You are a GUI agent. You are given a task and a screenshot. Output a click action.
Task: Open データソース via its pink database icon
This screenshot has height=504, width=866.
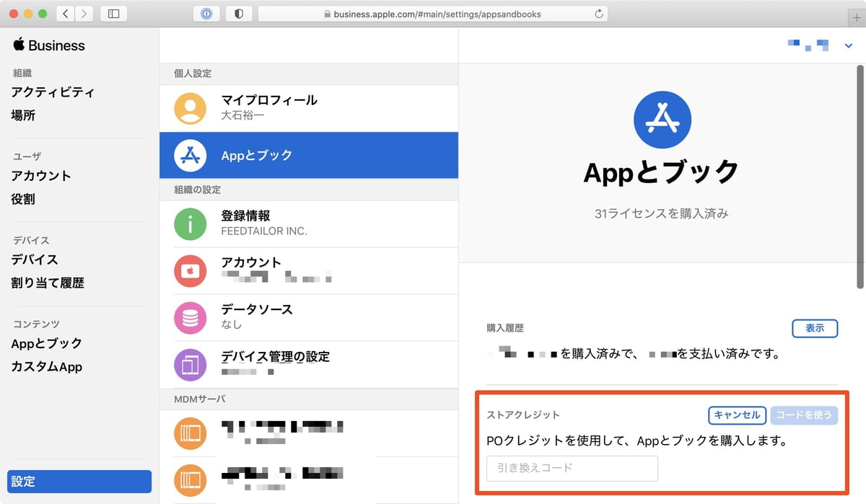pyautogui.click(x=191, y=317)
